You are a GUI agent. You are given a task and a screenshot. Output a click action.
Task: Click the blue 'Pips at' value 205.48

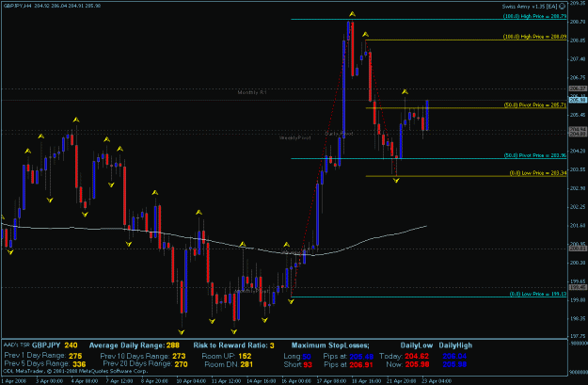(x=361, y=356)
